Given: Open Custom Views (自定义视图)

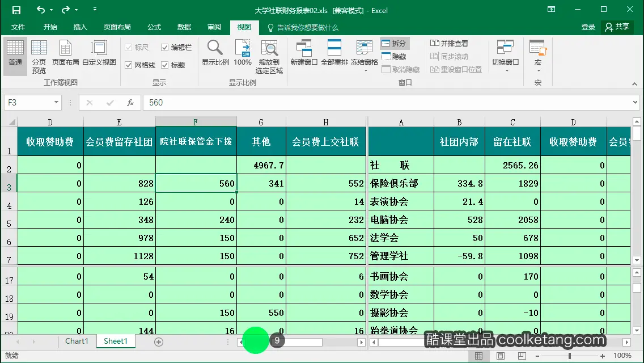Looking at the screenshot, I should click(99, 53).
